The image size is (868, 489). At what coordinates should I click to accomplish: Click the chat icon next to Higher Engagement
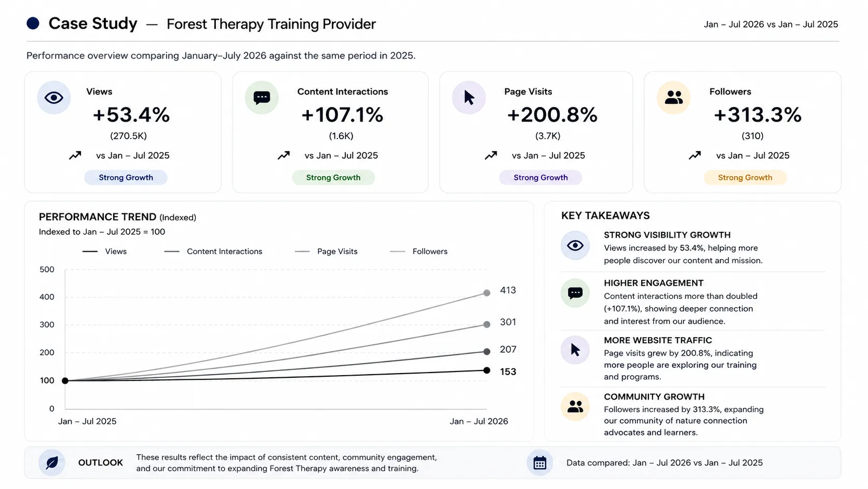[575, 293]
